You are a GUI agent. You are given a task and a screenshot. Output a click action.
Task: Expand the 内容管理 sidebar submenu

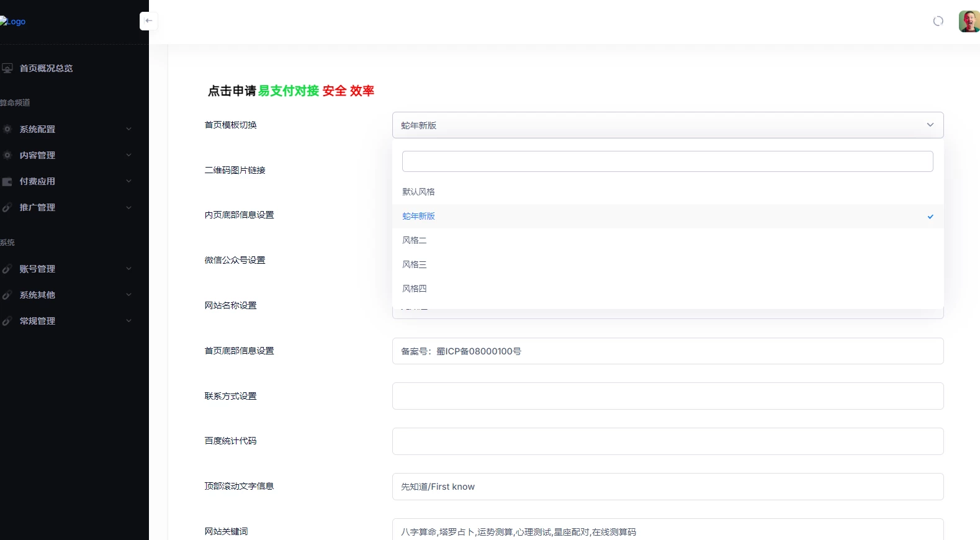pyautogui.click(x=128, y=155)
